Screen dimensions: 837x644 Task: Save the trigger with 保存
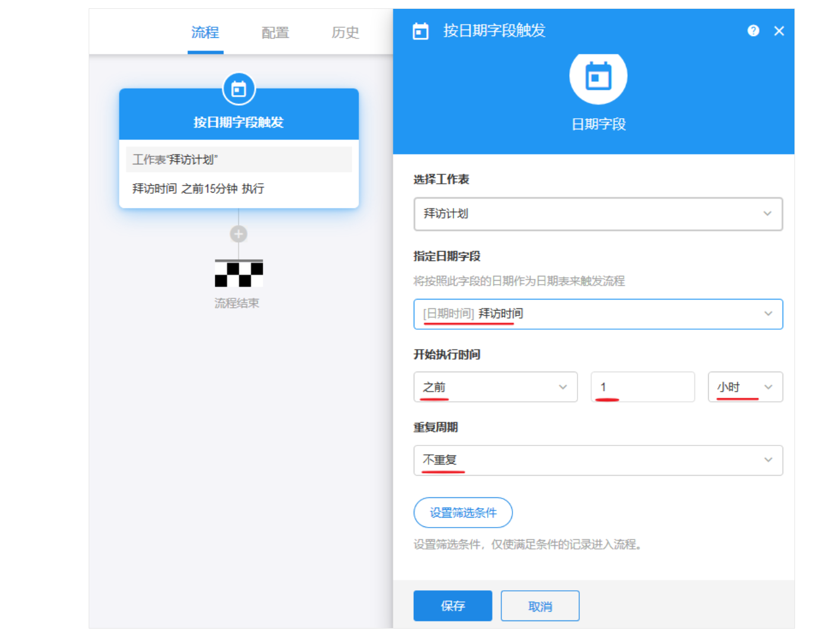452,606
